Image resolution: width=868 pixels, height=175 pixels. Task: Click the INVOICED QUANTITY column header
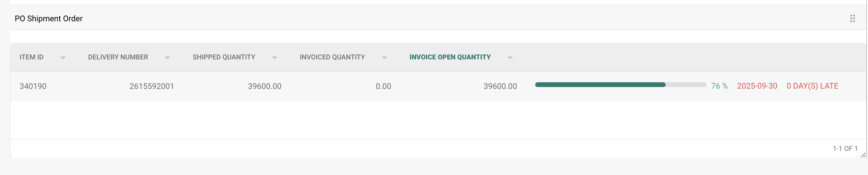(332, 57)
